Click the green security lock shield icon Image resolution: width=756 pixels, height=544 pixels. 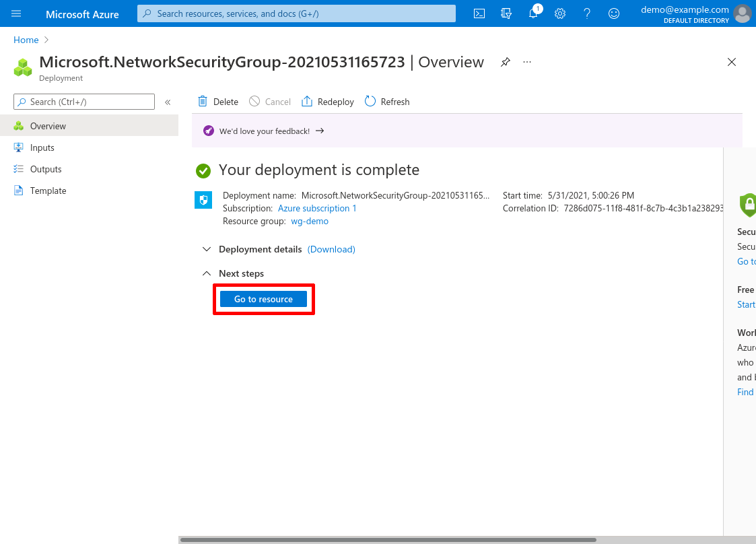747,205
